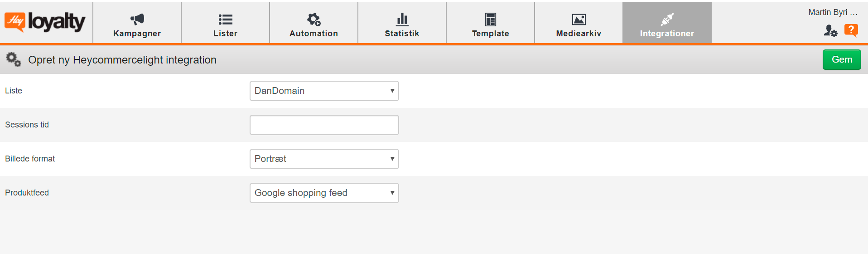Open user settings icon
The height and width of the screenshot is (254, 868).
pos(830,30)
